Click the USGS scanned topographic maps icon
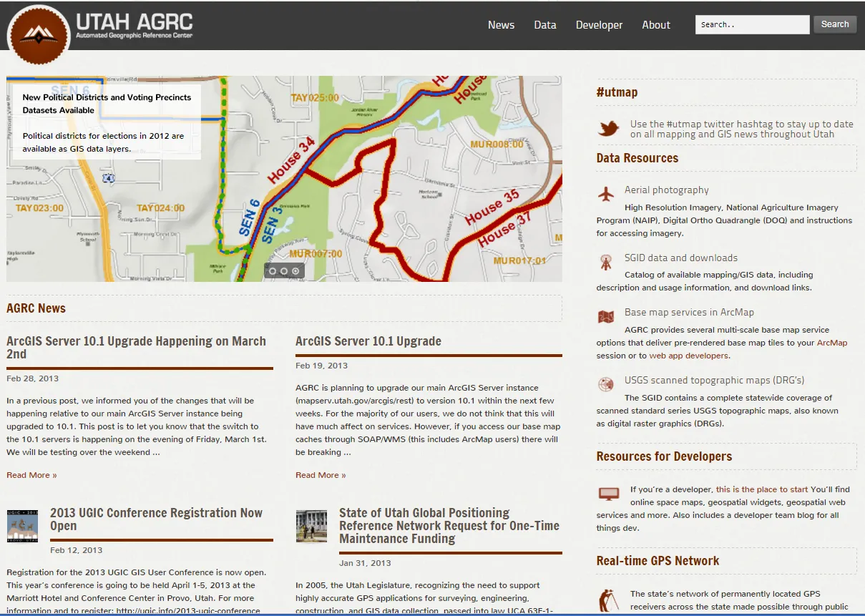865x616 pixels. (x=605, y=384)
